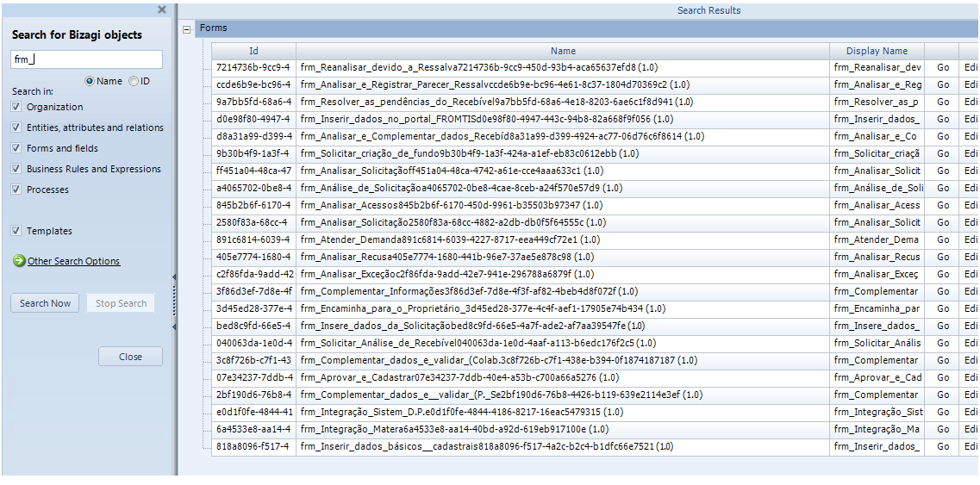980x485 pixels.
Task: Toggle the Forms and fields checkbox
Action: (x=16, y=148)
